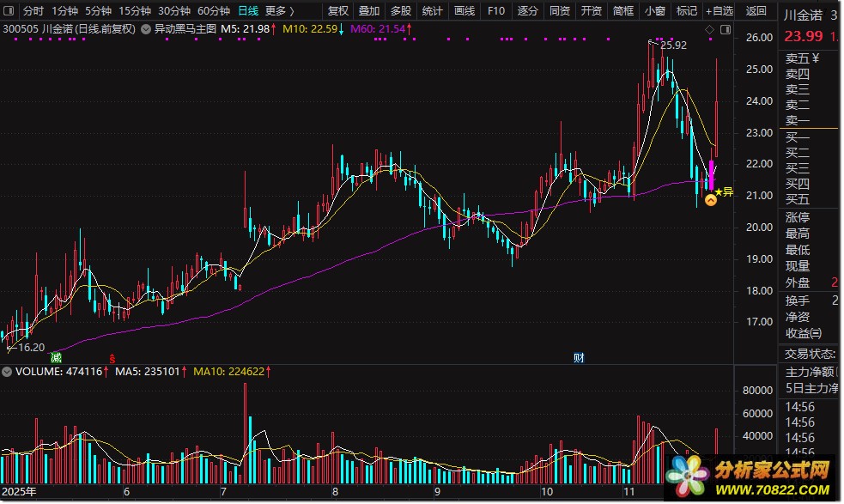Screen dimensions: 844x504
Task: Click the magenta candlestick near ★异
Action: 711,175
